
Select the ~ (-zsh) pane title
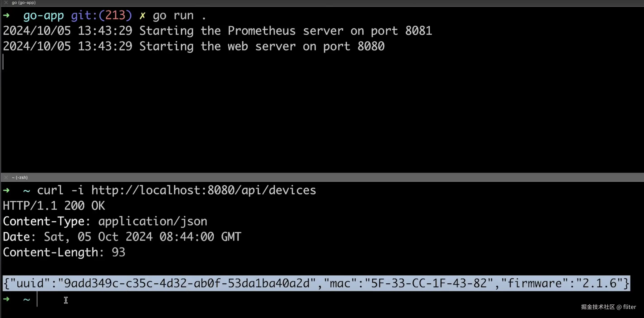pos(20,177)
